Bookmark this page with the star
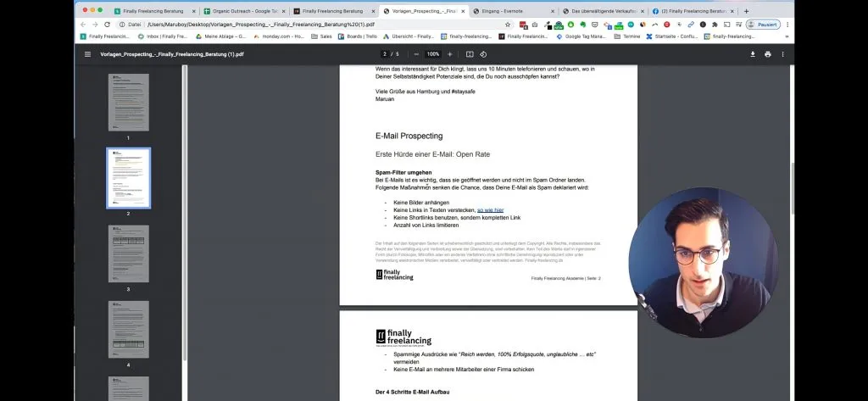 pyautogui.click(x=508, y=25)
